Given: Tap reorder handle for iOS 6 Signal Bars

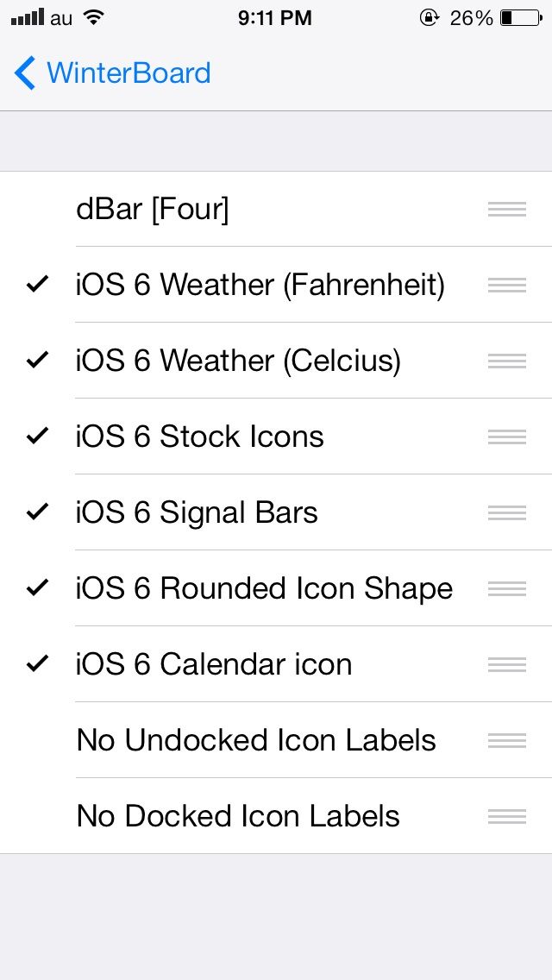Looking at the screenshot, I should coord(506,513).
